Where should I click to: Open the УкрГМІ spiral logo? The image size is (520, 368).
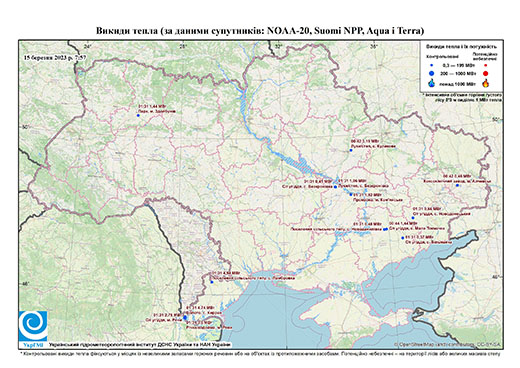click(x=33, y=326)
